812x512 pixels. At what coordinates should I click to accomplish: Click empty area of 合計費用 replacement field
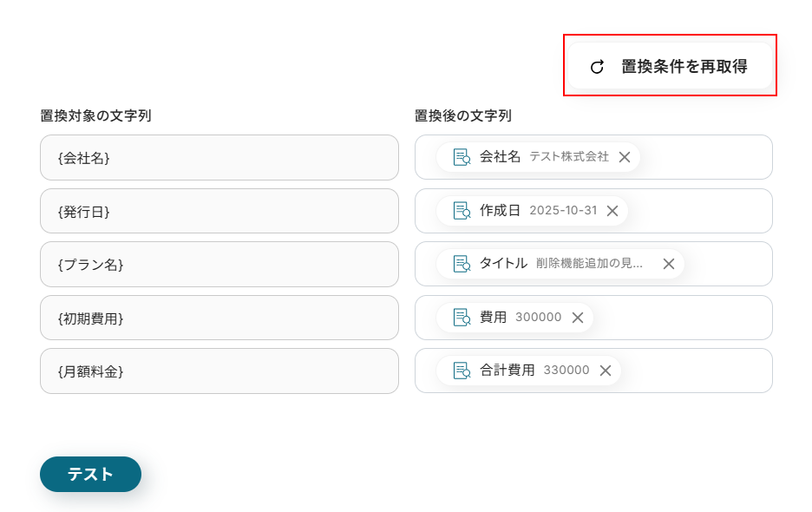698,371
